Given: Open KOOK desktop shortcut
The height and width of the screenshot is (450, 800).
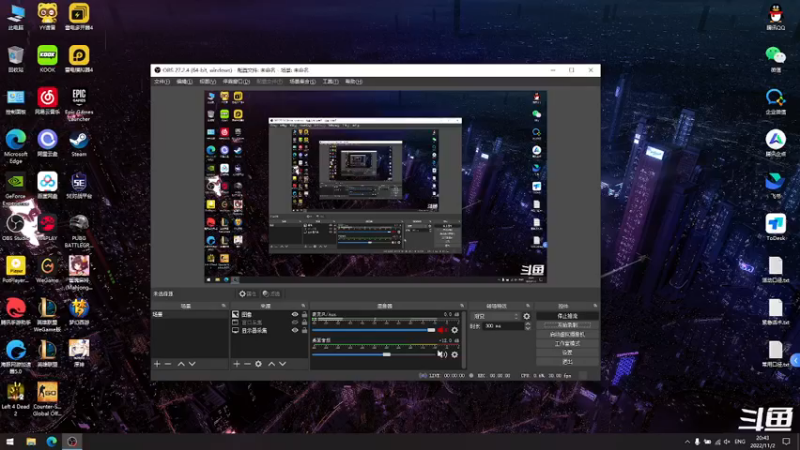Looking at the screenshot, I should pyautogui.click(x=47, y=59).
